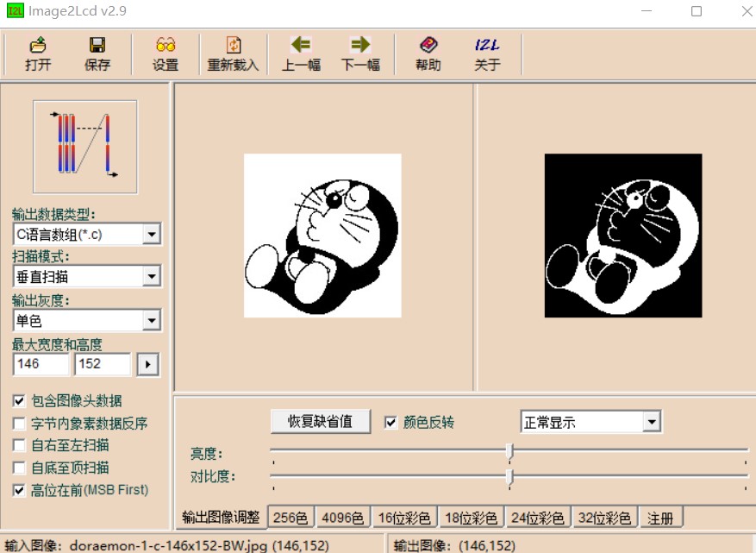Enable 字节内象素数据反序 checkbox
This screenshot has width=756, height=553.
click(x=19, y=424)
